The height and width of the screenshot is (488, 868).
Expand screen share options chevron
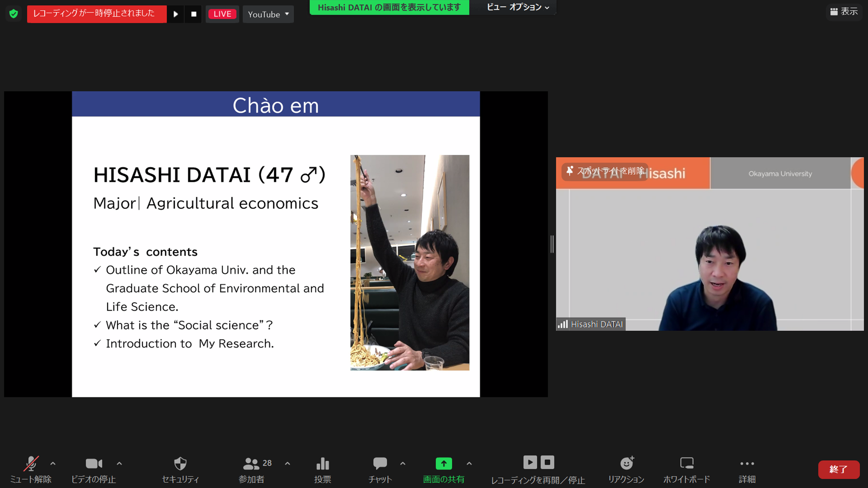pos(468,463)
